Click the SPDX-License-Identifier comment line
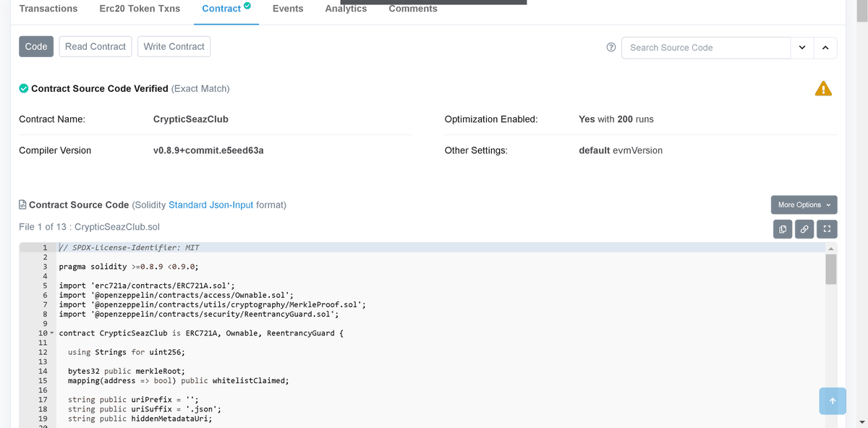 [x=129, y=248]
